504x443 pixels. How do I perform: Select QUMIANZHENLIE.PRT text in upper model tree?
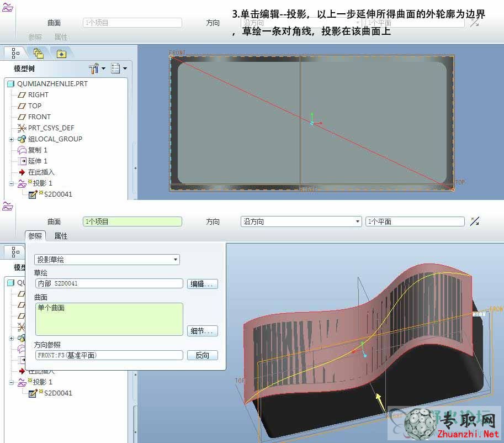tap(52, 83)
